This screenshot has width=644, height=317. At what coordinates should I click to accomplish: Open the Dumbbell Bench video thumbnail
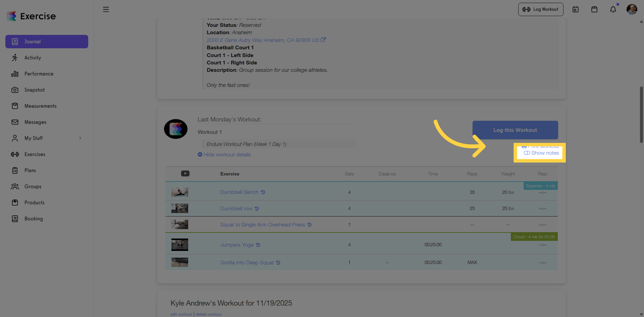pos(180,192)
